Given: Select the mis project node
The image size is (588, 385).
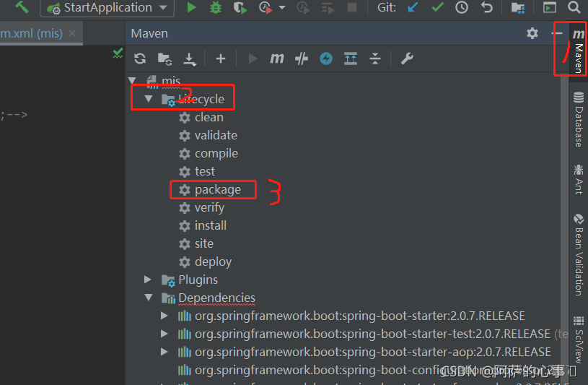Looking at the screenshot, I should point(170,81).
